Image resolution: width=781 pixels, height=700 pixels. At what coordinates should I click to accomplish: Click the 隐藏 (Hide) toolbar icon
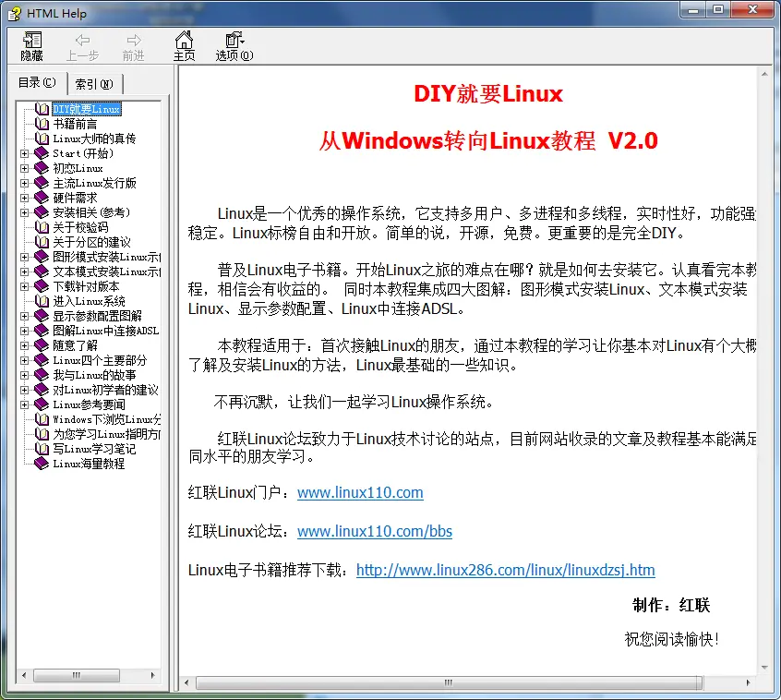point(32,41)
